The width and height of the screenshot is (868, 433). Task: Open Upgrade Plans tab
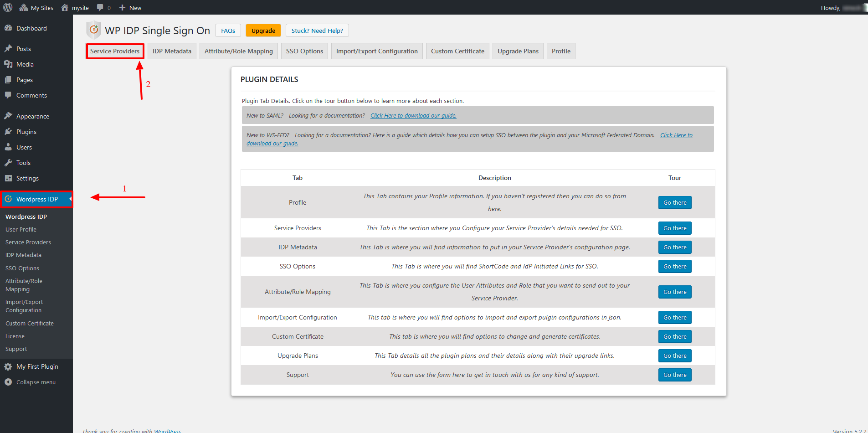coord(518,51)
